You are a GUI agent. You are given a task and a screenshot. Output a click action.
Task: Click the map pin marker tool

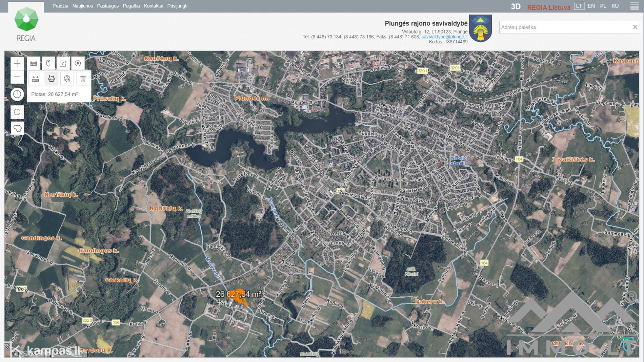(48, 63)
